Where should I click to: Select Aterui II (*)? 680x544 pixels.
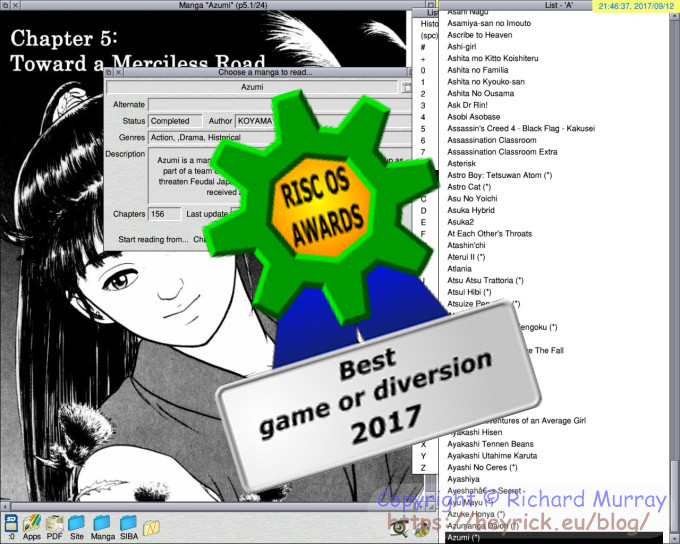tap(466, 257)
